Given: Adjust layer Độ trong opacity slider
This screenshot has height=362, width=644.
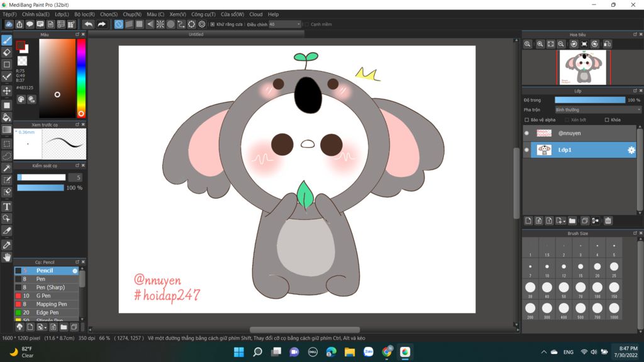Looking at the screenshot, I should click(x=590, y=100).
